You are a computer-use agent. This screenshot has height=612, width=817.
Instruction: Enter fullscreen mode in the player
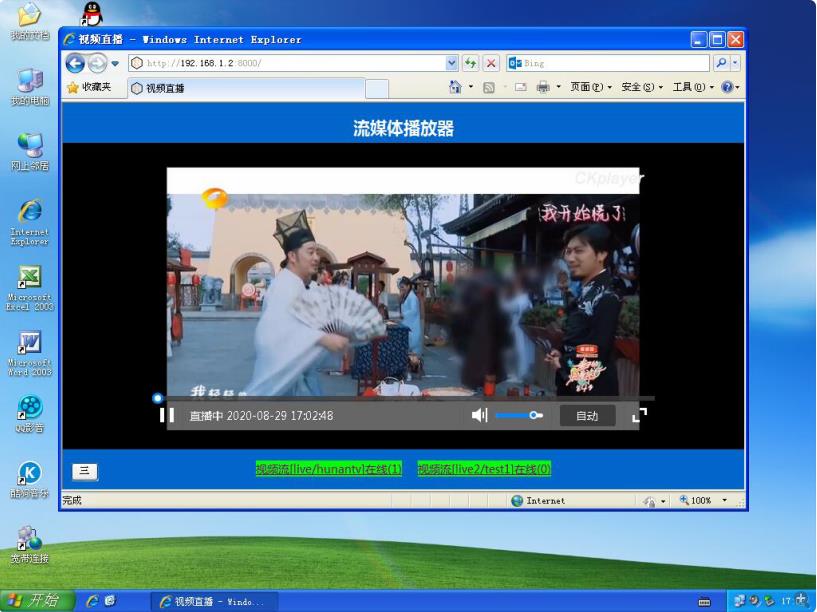[639, 415]
